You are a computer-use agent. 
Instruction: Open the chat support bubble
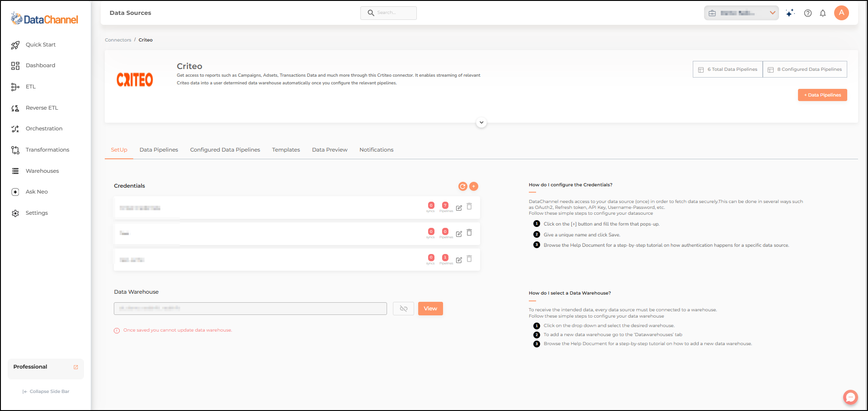[850, 397]
